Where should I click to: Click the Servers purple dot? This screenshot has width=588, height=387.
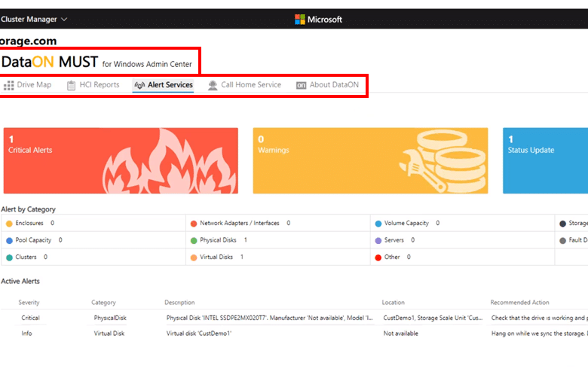378,240
